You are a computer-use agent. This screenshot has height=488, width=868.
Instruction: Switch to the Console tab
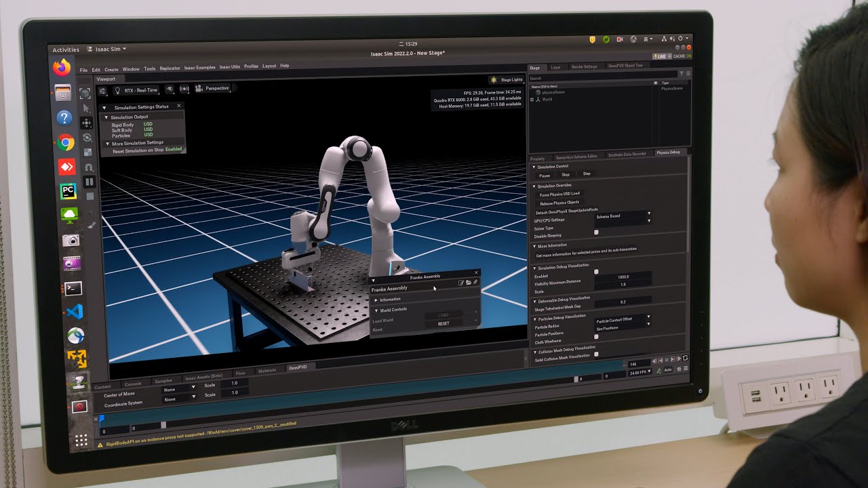[x=133, y=384]
